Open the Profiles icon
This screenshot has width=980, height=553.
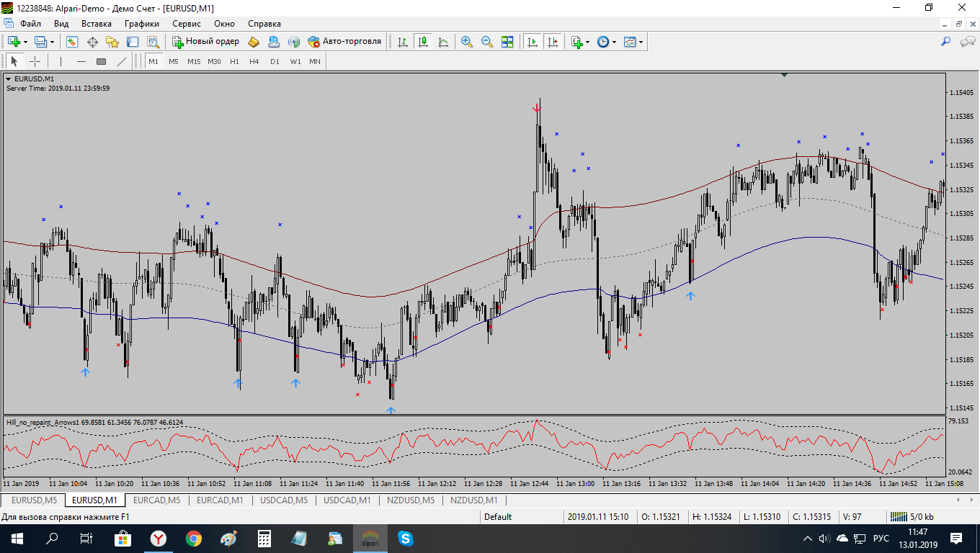coord(40,42)
